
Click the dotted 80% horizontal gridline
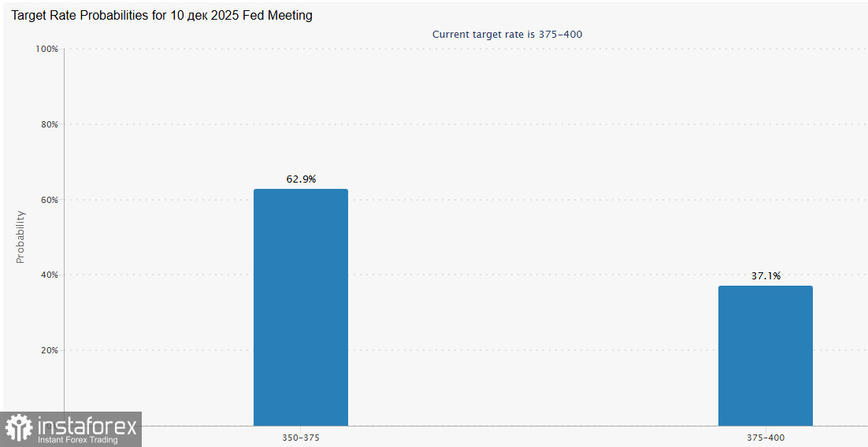tap(473, 124)
